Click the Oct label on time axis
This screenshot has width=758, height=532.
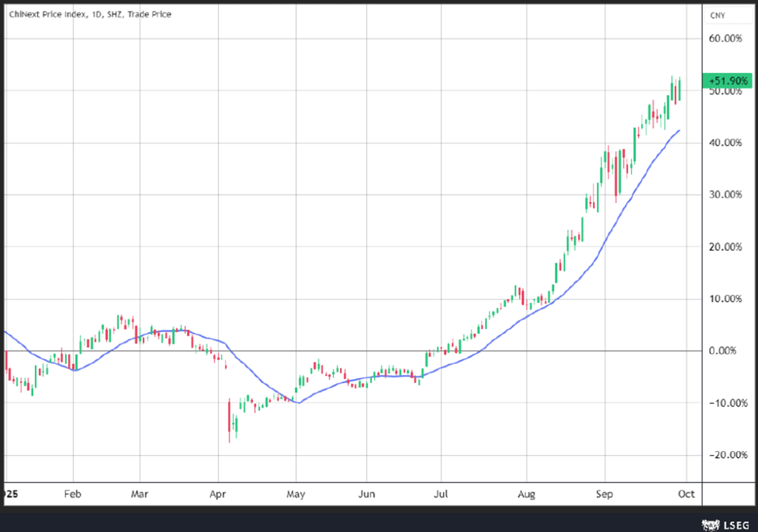686,494
